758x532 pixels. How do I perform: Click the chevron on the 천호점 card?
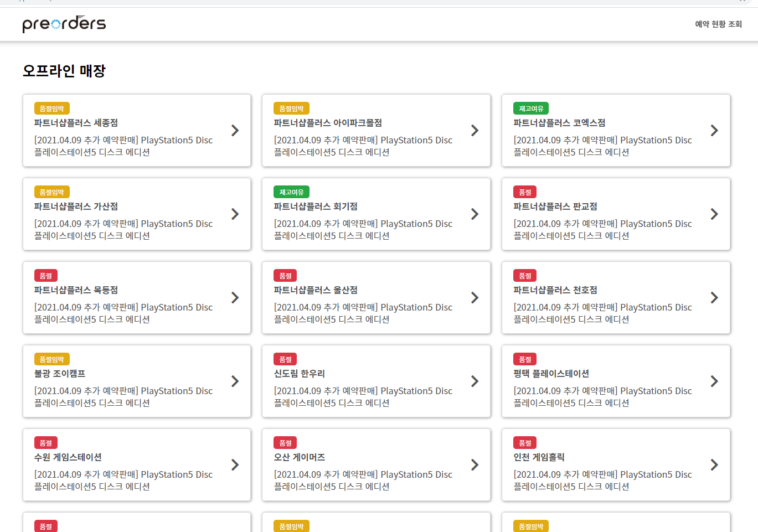(715, 298)
